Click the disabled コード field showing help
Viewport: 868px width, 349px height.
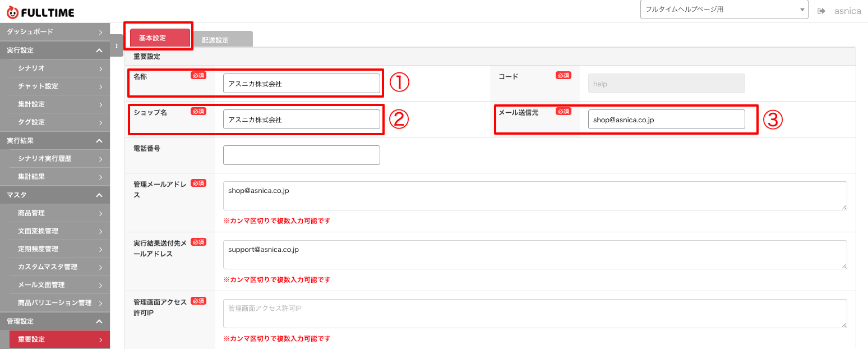[x=667, y=84]
